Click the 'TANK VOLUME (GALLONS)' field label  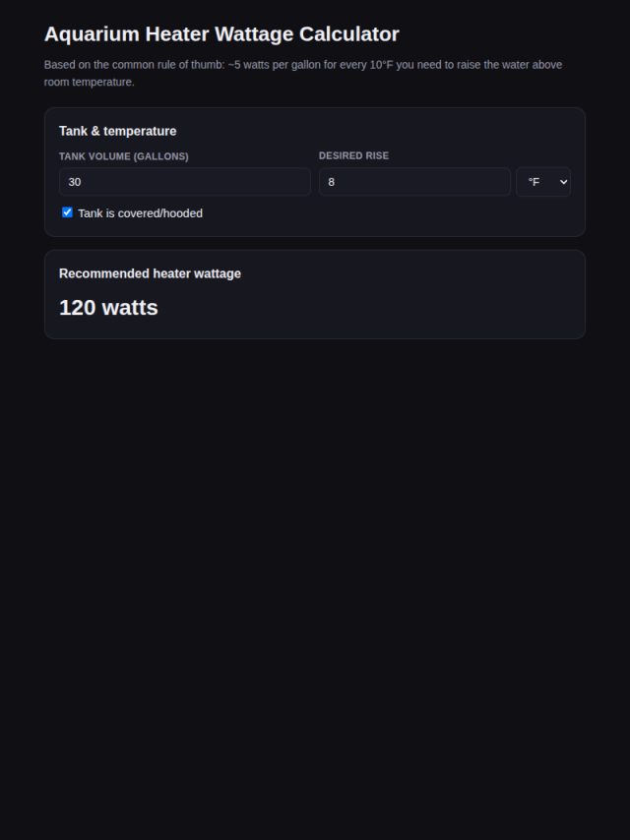point(124,156)
